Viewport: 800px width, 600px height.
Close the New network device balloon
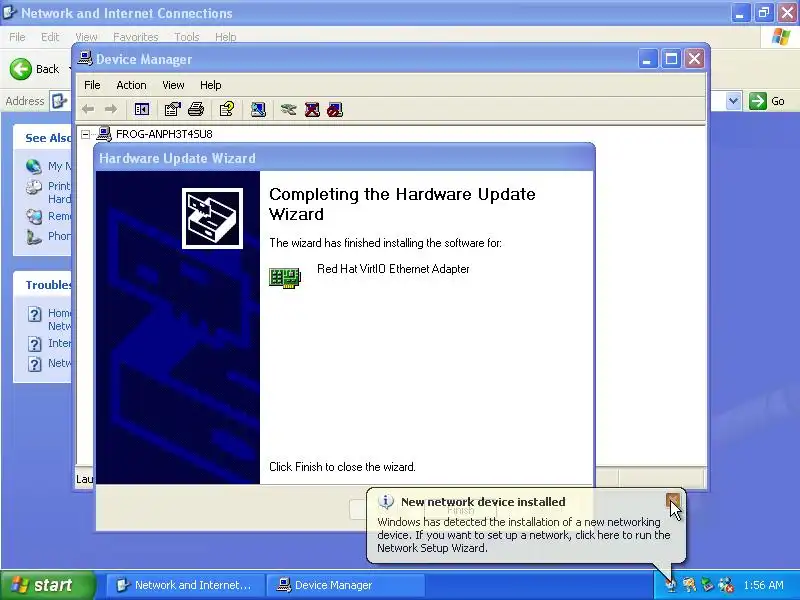[672, 501]
